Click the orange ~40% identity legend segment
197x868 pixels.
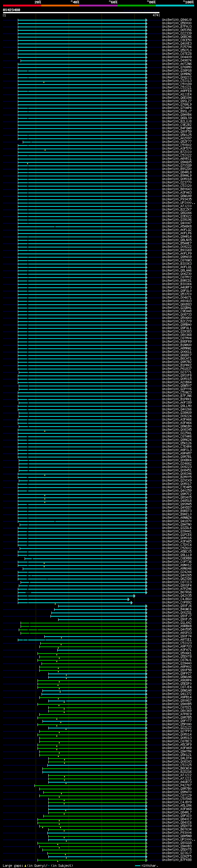(60, 6)
